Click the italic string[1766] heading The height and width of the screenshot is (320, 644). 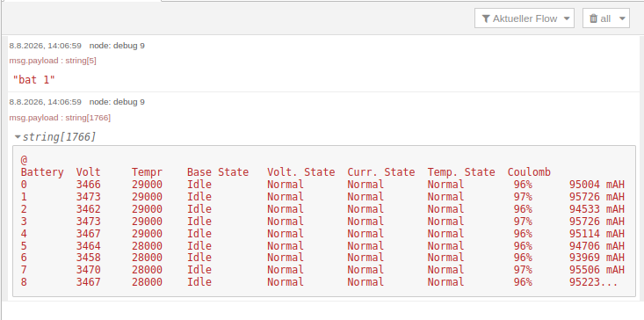[x=59, y=137]
